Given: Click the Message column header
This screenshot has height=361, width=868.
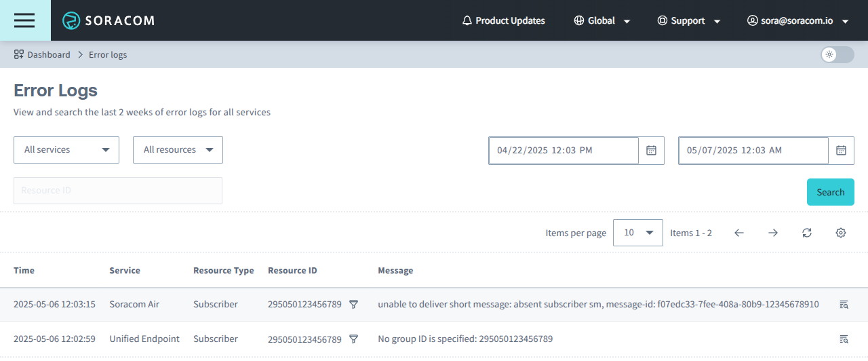Looking at the screenshot, I should 395,270.
